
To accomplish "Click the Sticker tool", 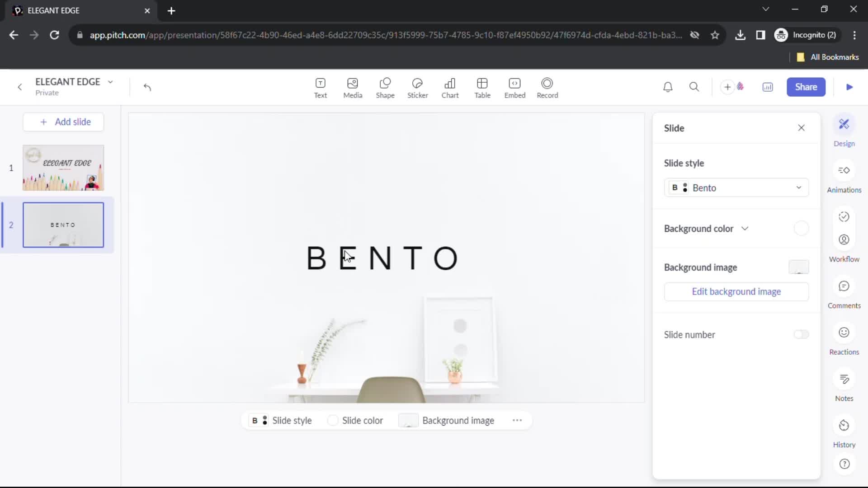I will coord(417,87).
